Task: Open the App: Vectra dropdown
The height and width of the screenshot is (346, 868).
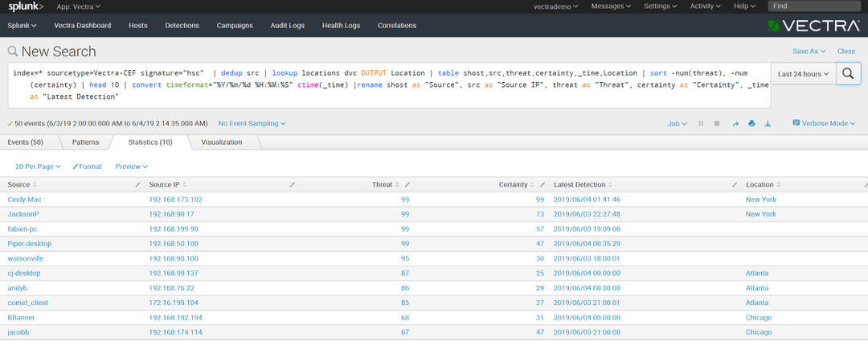Action: click(79, 6)
